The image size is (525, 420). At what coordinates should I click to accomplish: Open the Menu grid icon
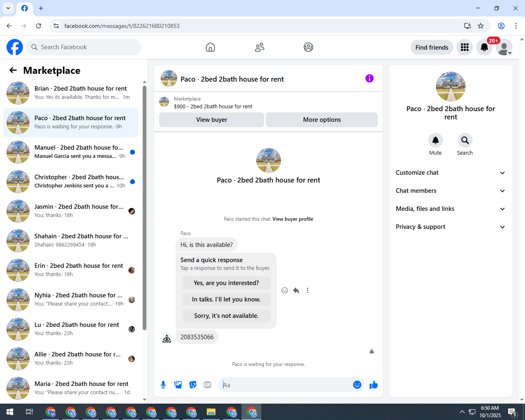(465, 48)
